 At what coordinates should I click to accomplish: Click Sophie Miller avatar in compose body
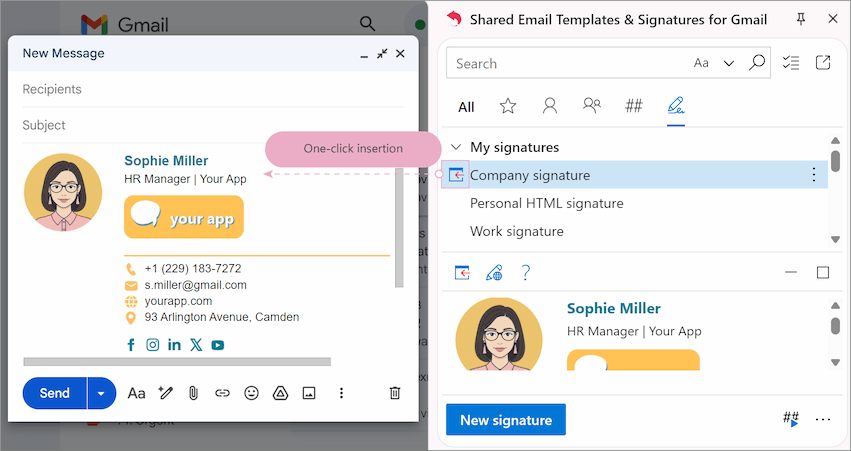click(x=63, y=192)
